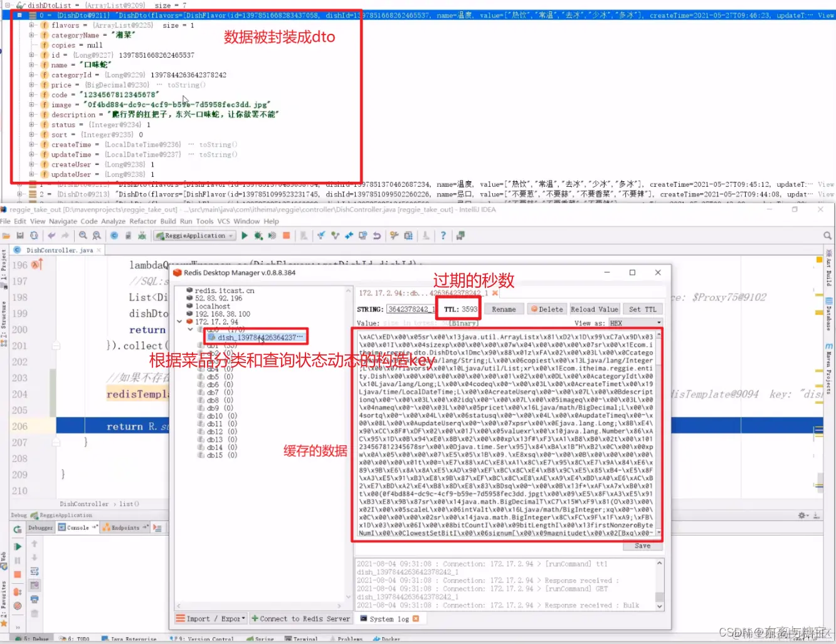Click the Rerun icon in Debug panel

click(18, 530)
